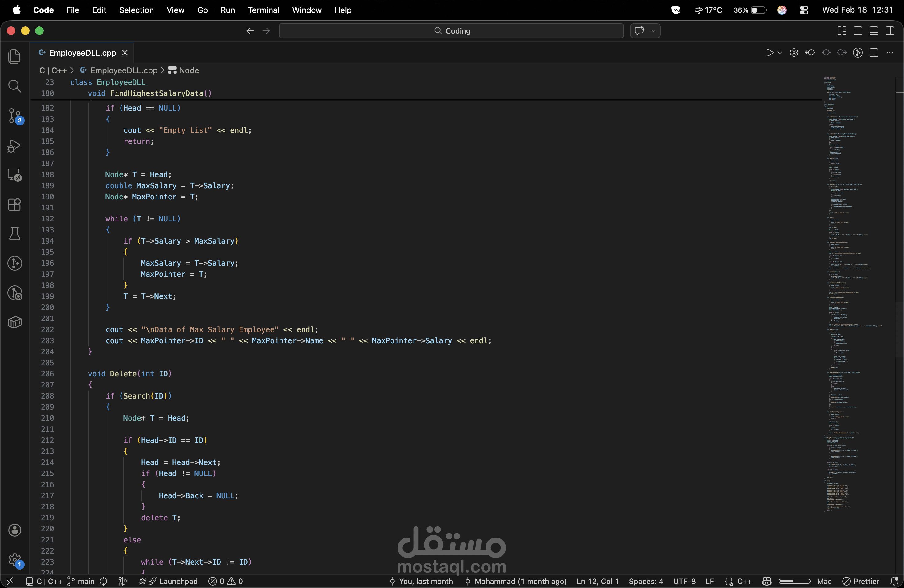Open the Testing flask view
Viewport: 904px width, 588px height.
click(x=14, y=234)
